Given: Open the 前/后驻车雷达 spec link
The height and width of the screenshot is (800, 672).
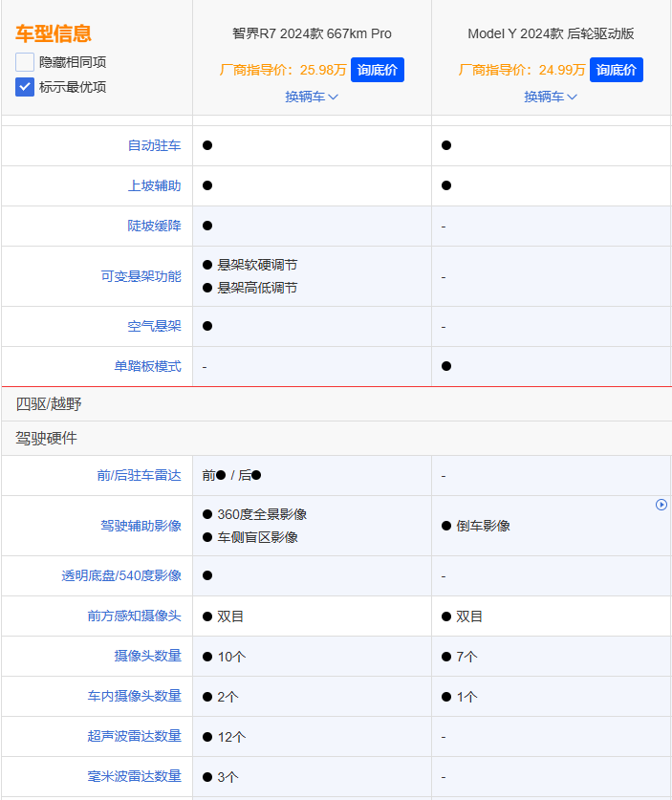Looking at the screenshot, I should 139,476.
